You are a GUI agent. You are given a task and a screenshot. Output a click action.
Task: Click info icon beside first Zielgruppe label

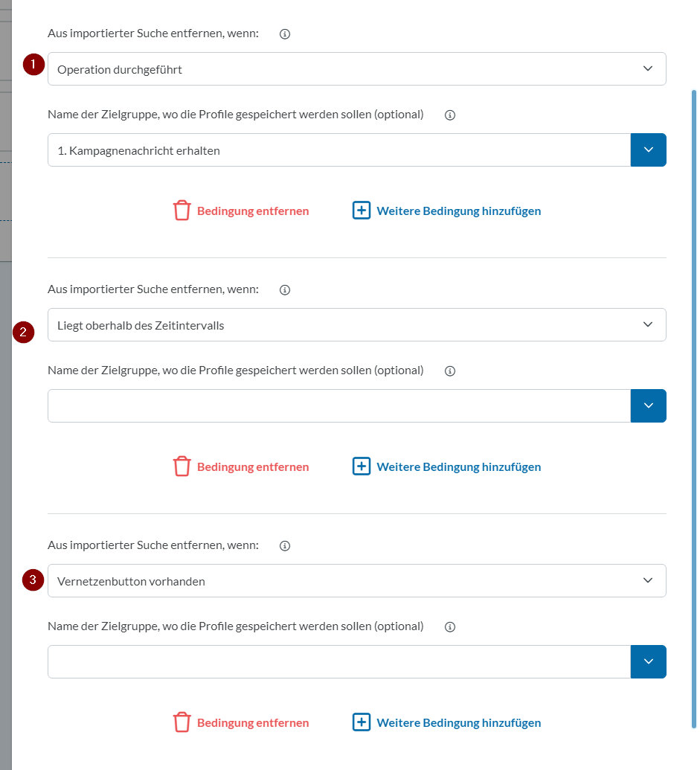coord(449,115)
